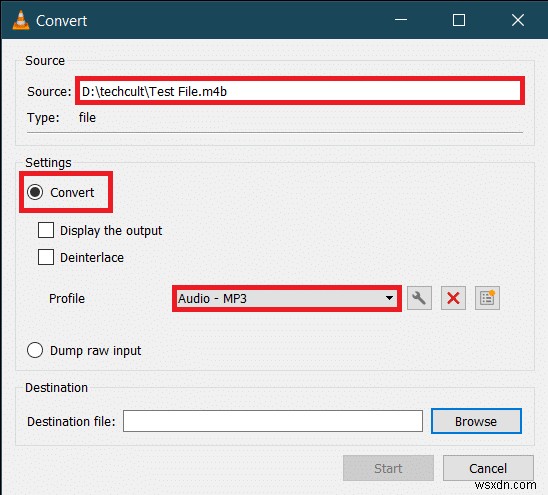548x495 pixels.
Task: Cancel the conversion dialog
Action: [x=488, y=468]
